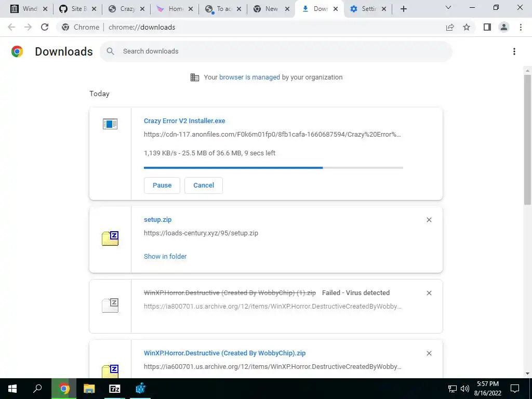
Task: Click the page vertical scrollbar thumb
Action: point(527,139)
